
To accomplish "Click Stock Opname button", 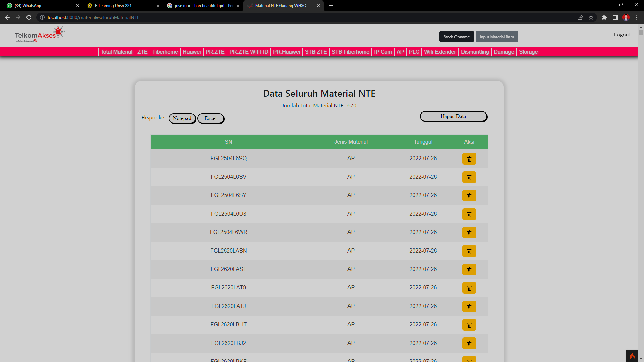I will pyautogui.click(x=457, y=37).
